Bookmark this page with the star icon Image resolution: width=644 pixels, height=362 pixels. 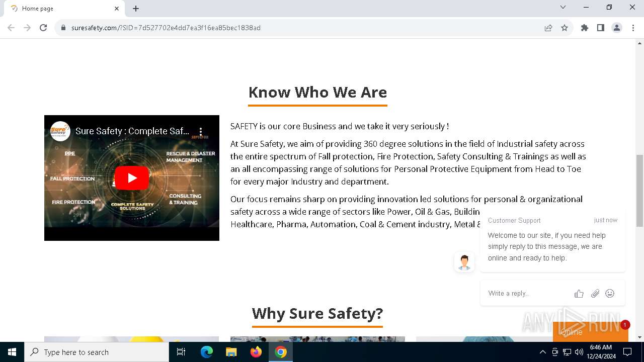point(565,28)
